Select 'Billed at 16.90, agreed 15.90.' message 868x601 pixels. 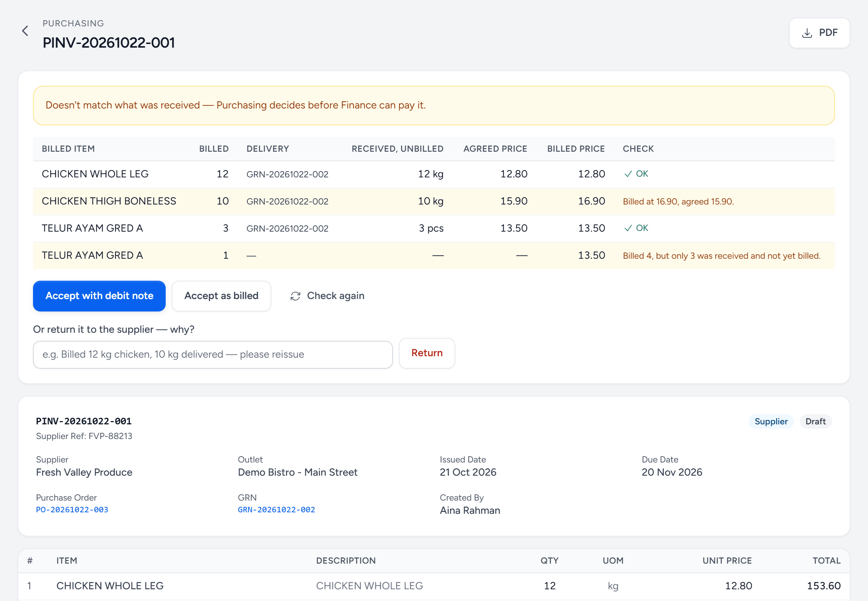(x=678, y=202)
